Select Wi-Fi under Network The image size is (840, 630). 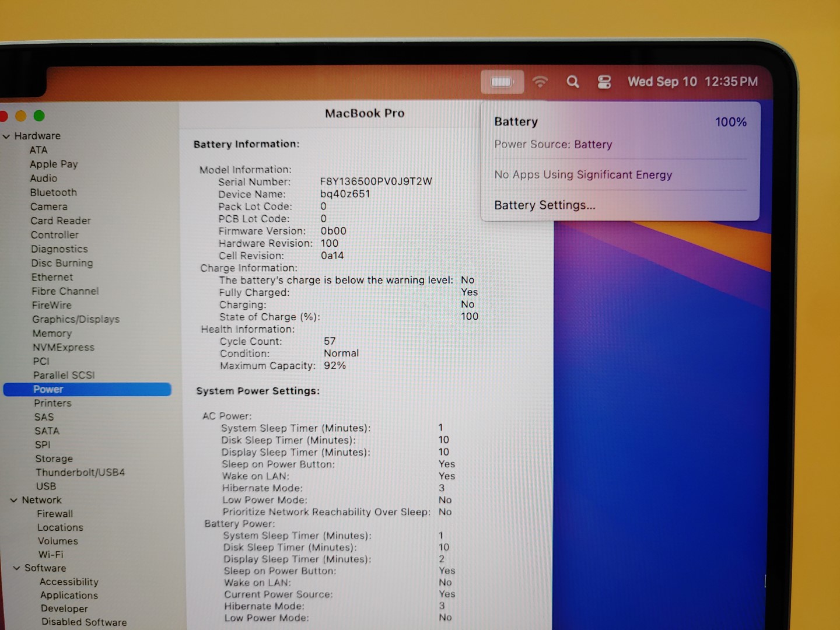51,555
